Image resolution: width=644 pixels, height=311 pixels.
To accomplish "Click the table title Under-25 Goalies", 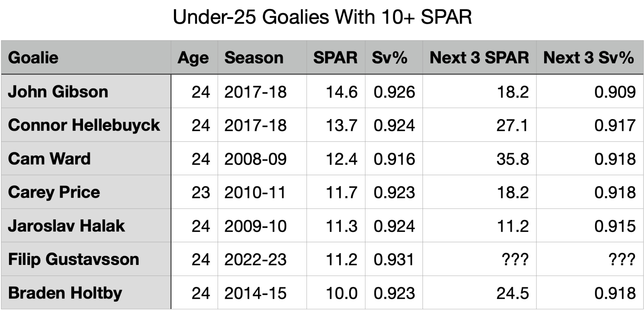I will pos(322,17).
